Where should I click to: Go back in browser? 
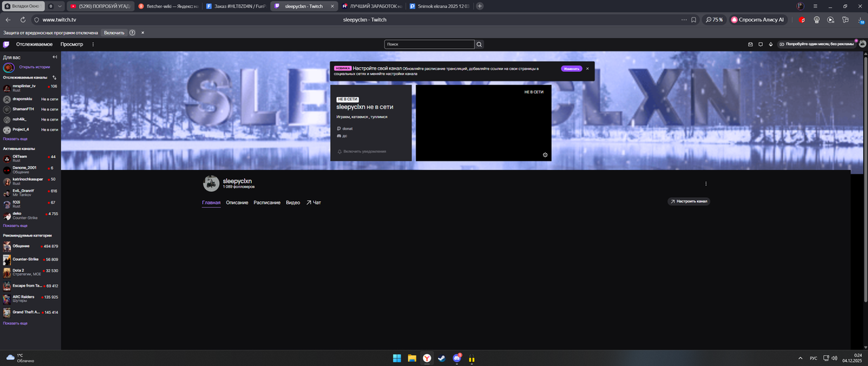point(7,20)
